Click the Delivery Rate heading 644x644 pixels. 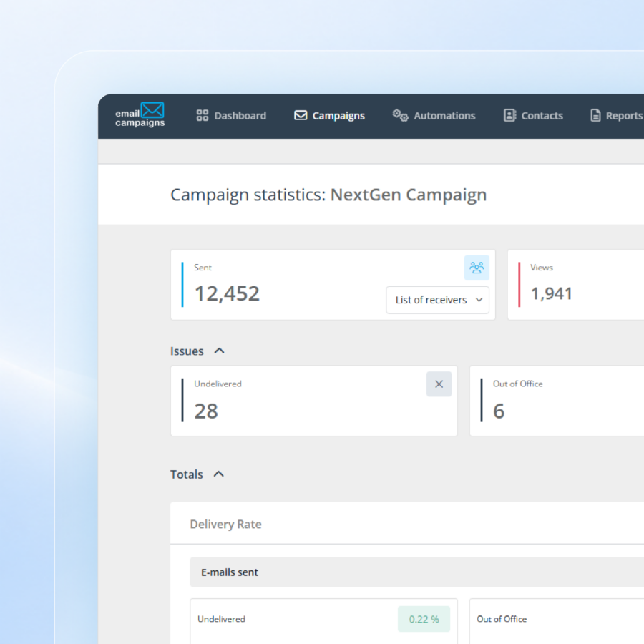click(x=225, y=524)
